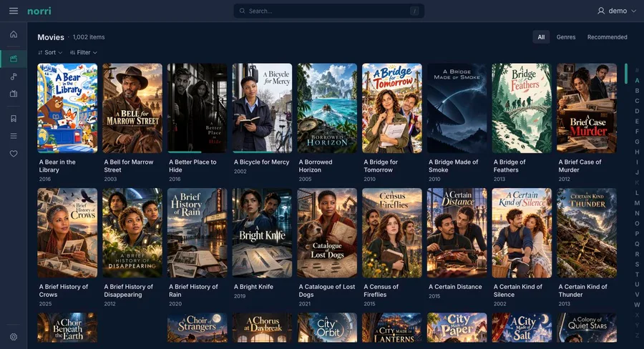Open A Better Place to Hide poster
This screenshot has width=644, height=349.
point(197,108)
